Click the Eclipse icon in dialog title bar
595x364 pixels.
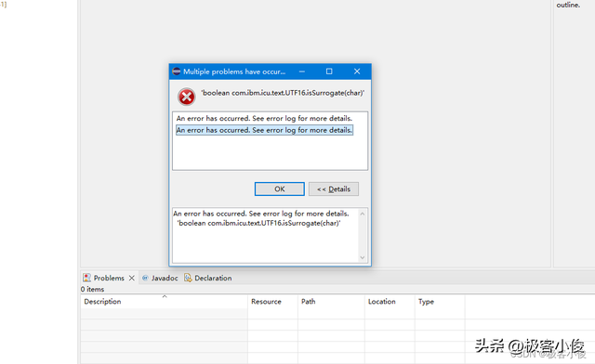pyautogui.click(x=177, y=71)
